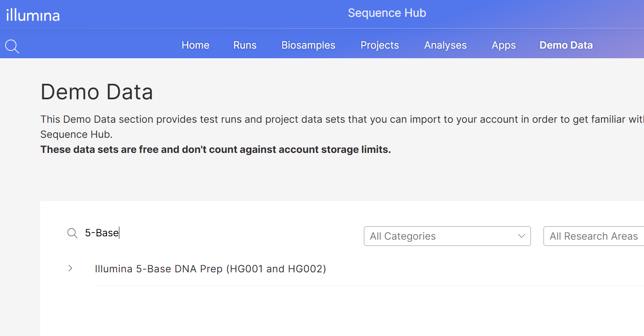Viewport: 644px width, 336px height.
Task: Switch to the Runs tab
Action: pos(245,45)
